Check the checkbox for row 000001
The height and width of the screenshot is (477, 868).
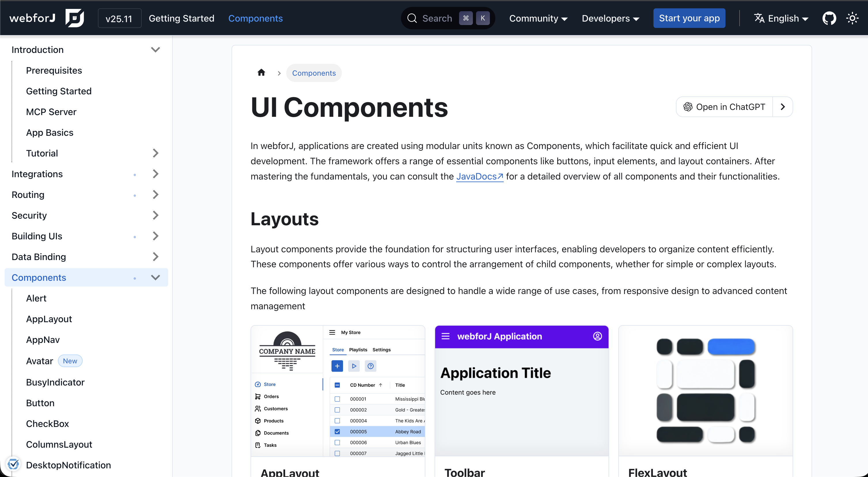(x=337, y=399)
